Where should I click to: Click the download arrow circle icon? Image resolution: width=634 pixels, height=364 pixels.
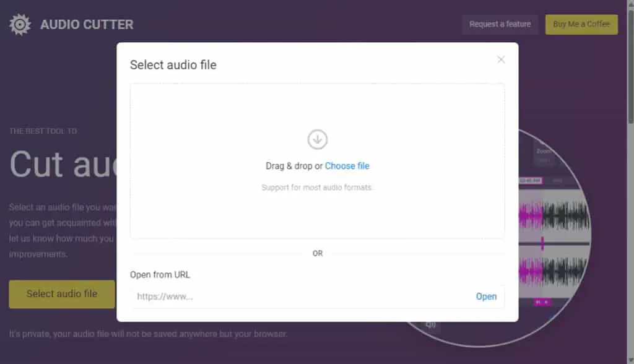318,139
